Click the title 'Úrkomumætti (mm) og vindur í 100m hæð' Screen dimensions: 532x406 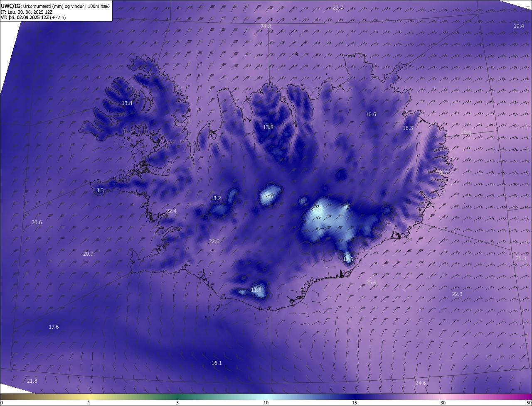pyautogui.click(x=66, y=6)
